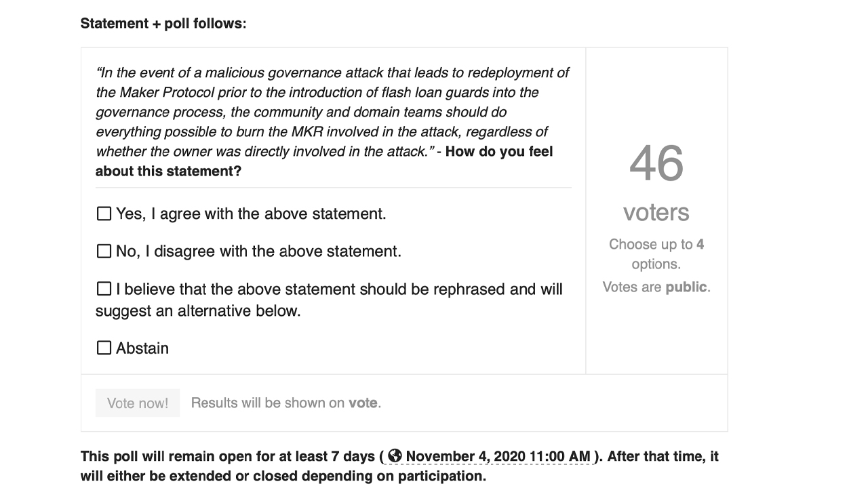Check the "No, I disagree" option
This screenshot has width=868, height=488.
[104, 251]
